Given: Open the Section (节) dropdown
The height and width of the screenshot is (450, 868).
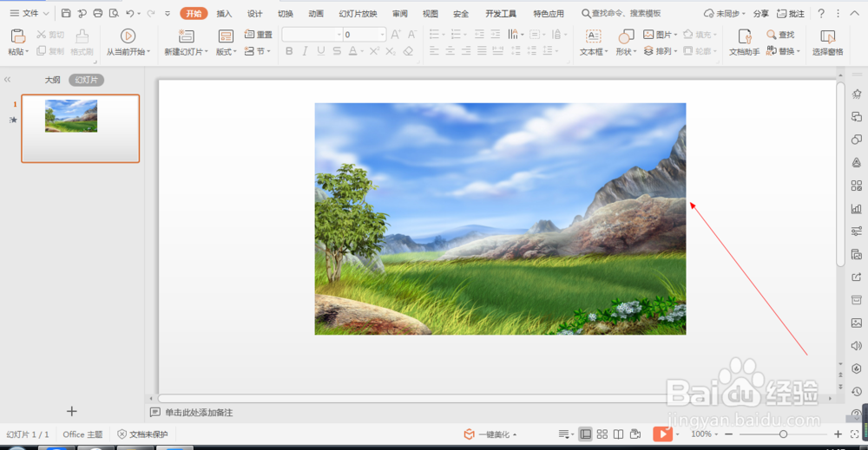Looking at the screenshot, I should (258, 51).
